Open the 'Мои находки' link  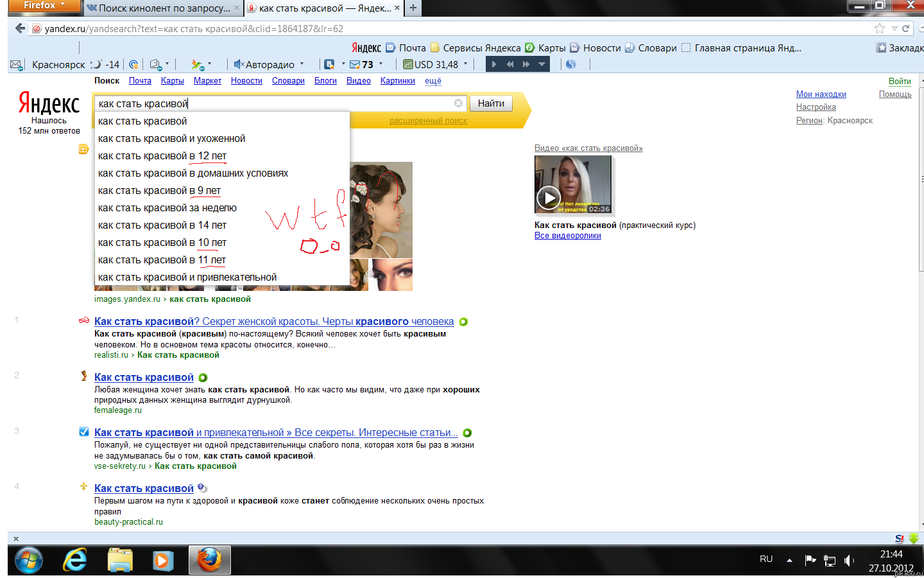(821, 94)
